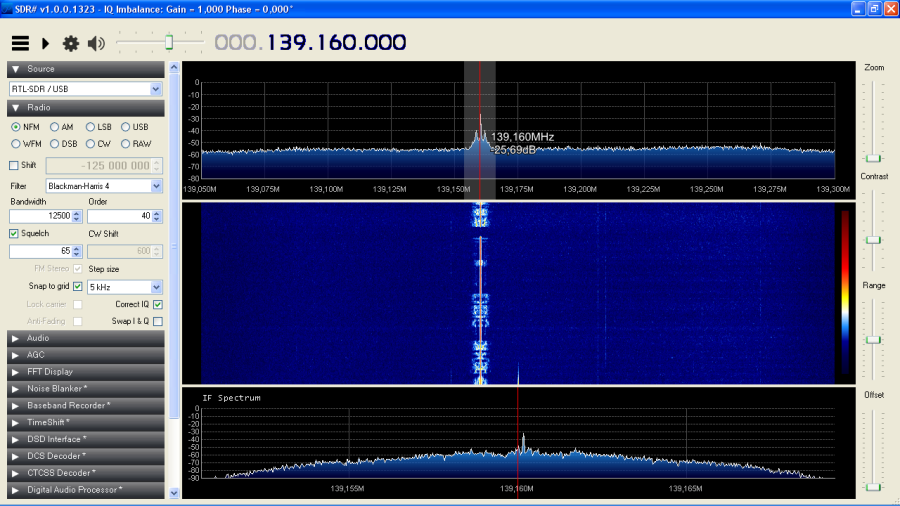Adjust Order with stepper arrows
The height and width of the screenshot is (506, 900).
click(x=157, y=216)
